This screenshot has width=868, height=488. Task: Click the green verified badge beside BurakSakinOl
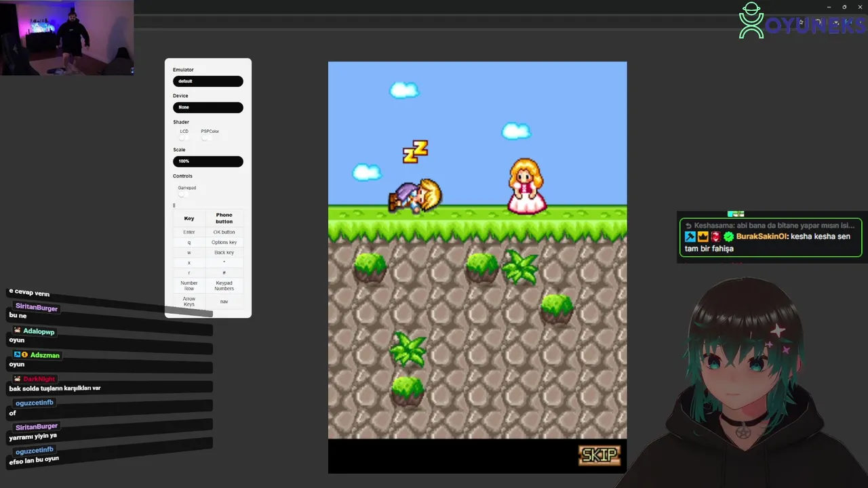(728, 237)
